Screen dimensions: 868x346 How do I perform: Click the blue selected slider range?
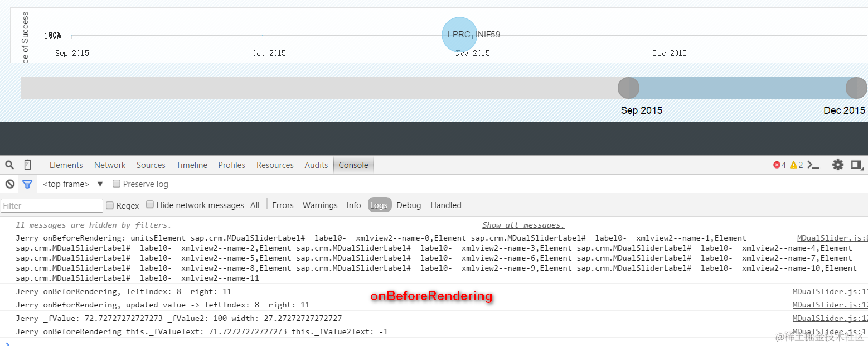742,88
